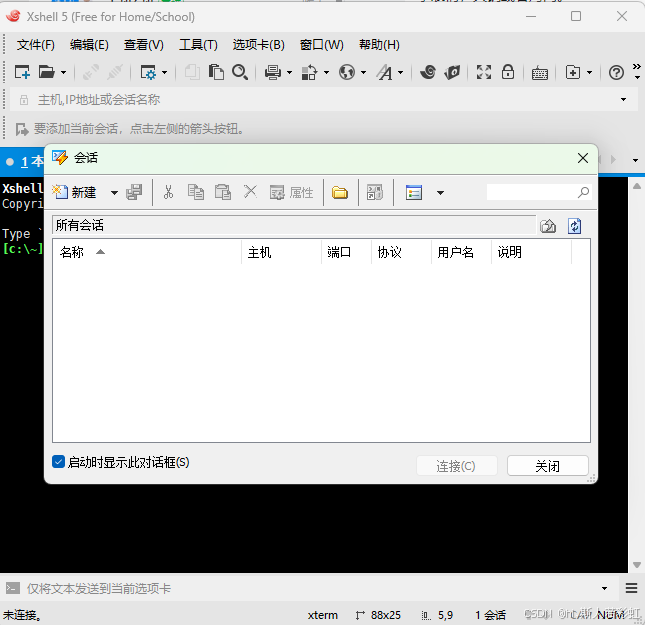Screen dimensions: 645x625
Task: Expand the globe encoding dropdown arrow
Action: 363,73
